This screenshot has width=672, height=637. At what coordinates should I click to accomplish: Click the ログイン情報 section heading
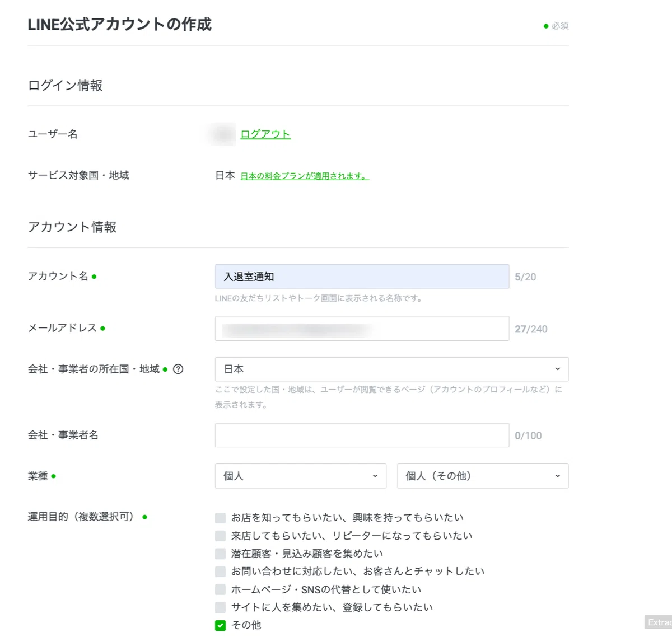point(65,86)
